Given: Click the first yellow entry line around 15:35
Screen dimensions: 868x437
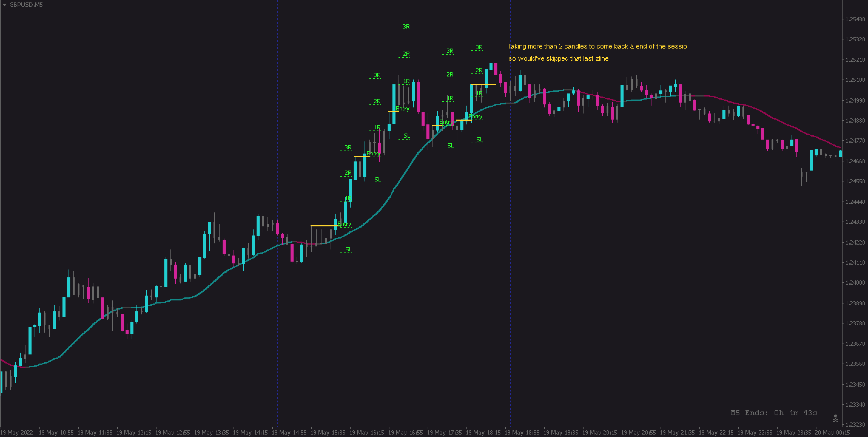Looking at the screenshot, I should 322,225.
